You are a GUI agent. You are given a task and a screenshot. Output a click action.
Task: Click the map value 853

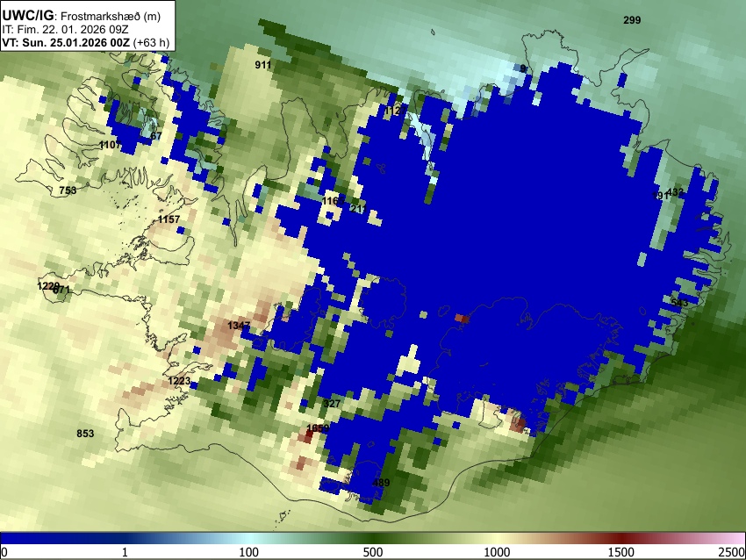pos(85,434)
